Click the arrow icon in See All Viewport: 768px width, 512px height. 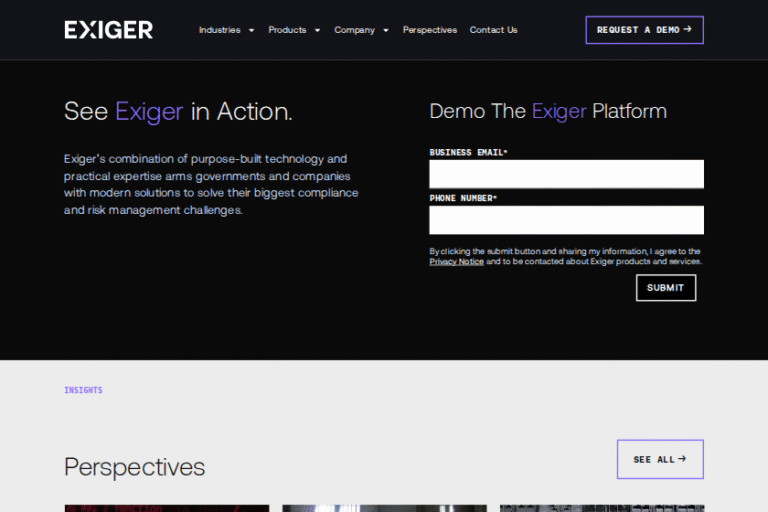682,459
